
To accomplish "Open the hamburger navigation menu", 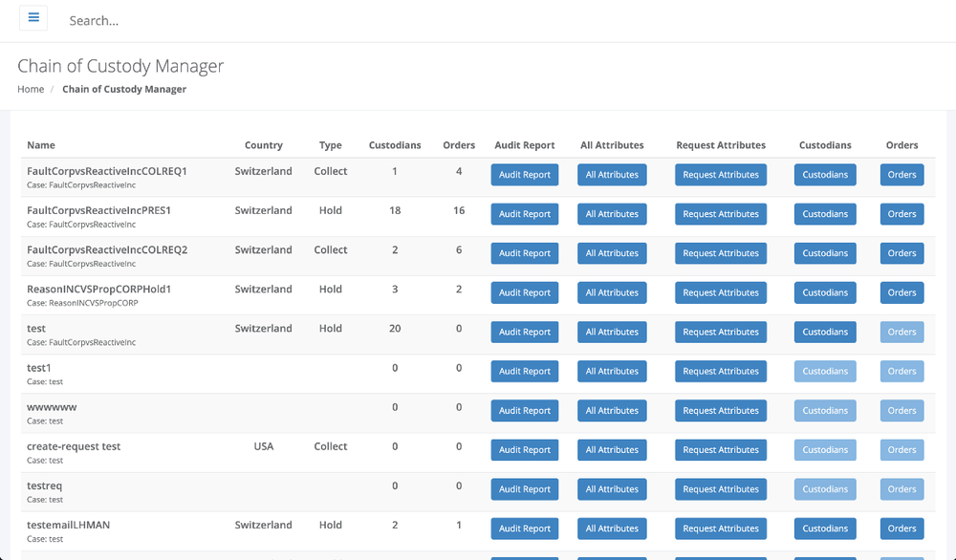I will 33,17.
